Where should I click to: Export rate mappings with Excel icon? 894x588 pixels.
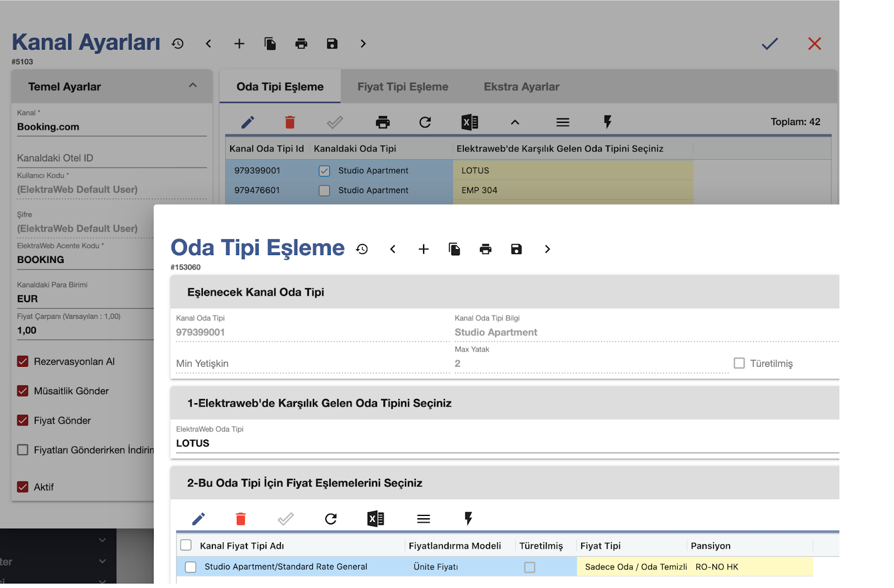point(375,519)
